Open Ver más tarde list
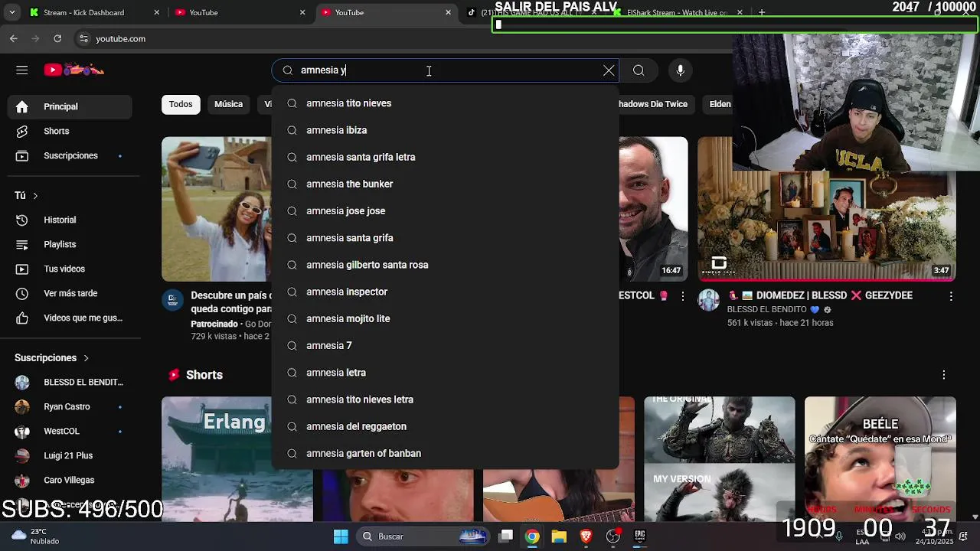The image size is (980, 551). 70,293
